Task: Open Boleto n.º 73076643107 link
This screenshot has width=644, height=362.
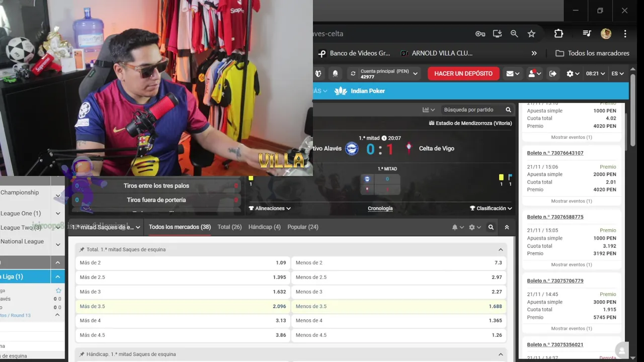Action: point(555,153)
